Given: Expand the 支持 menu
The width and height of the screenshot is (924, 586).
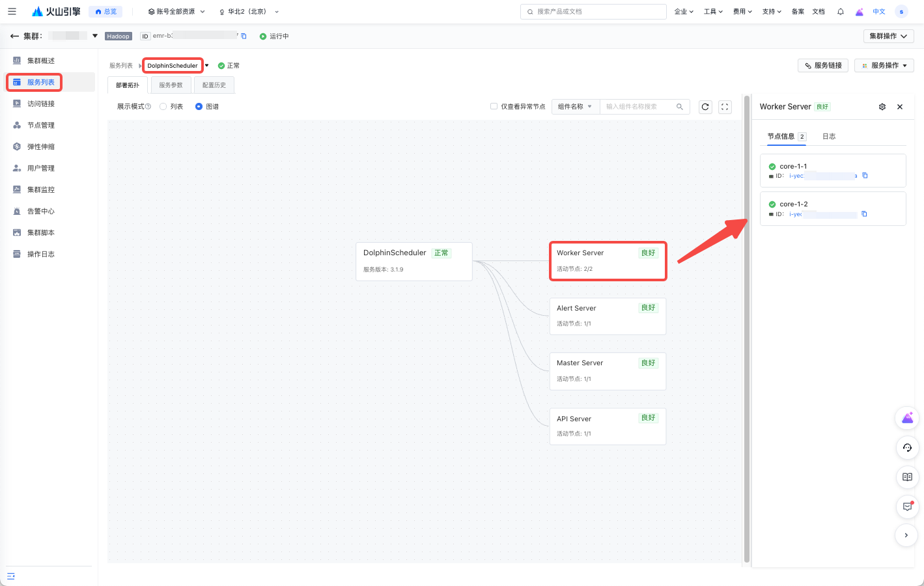Looking at the screenshot, I should [772, 12].
